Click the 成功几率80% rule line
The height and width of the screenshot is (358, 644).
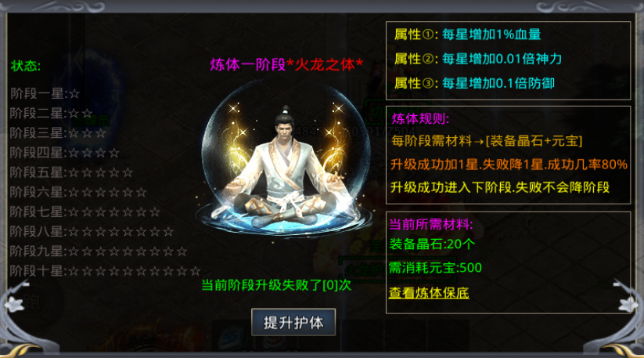509,165
